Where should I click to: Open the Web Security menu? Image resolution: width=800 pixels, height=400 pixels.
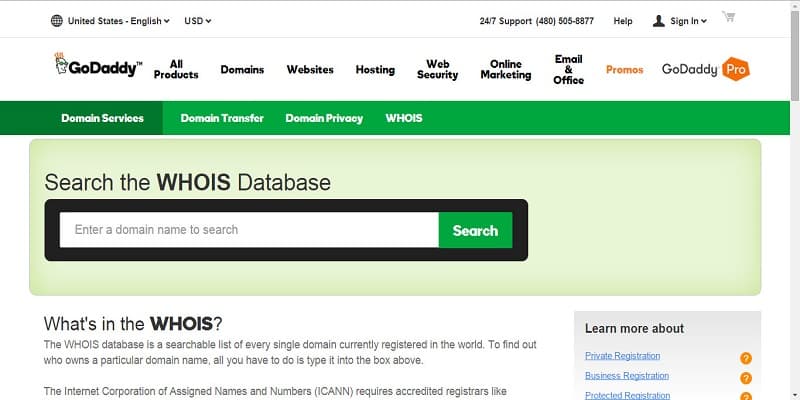(437, 69)
